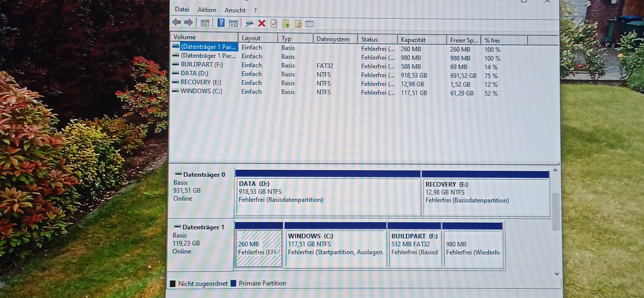Click the disk pane scroll down arrow
The image size is (644, 298).
[557, 274]
